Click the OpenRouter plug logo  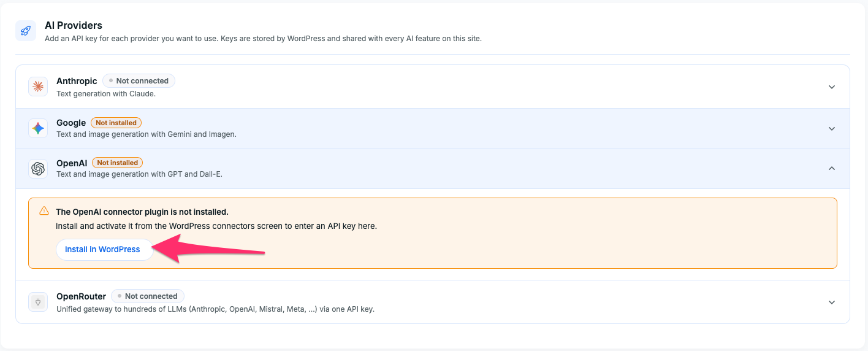pos(38,302)
